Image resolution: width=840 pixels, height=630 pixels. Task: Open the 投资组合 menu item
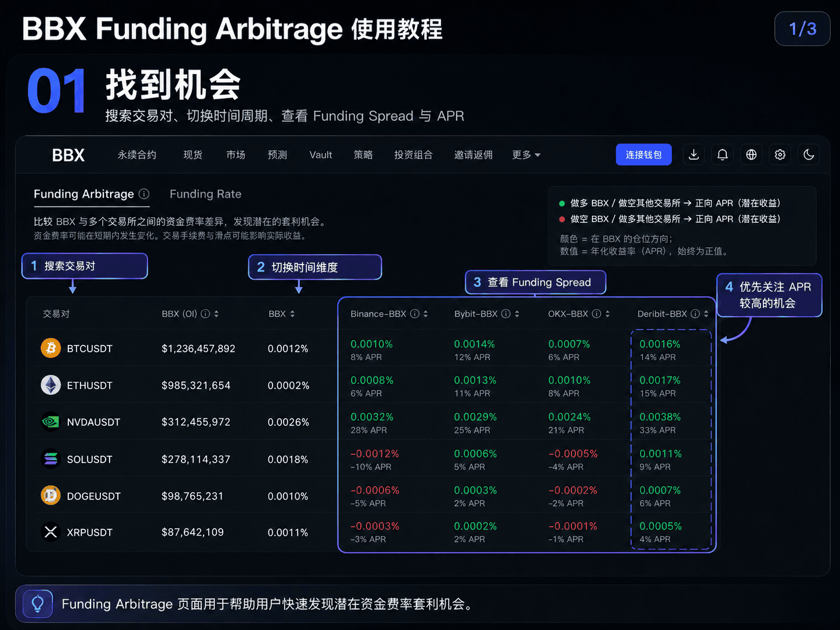point(413,155)
